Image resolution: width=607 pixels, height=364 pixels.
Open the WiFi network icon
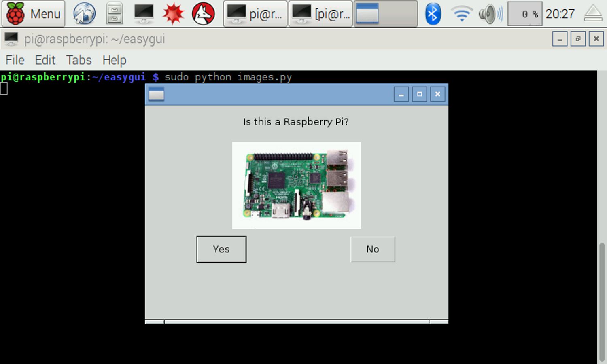(462, 14)
